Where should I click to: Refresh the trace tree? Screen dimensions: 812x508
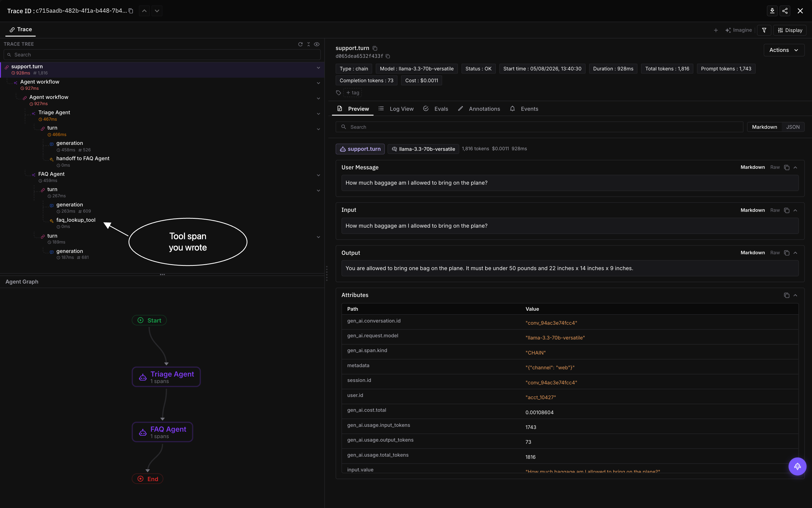(300, 44)
